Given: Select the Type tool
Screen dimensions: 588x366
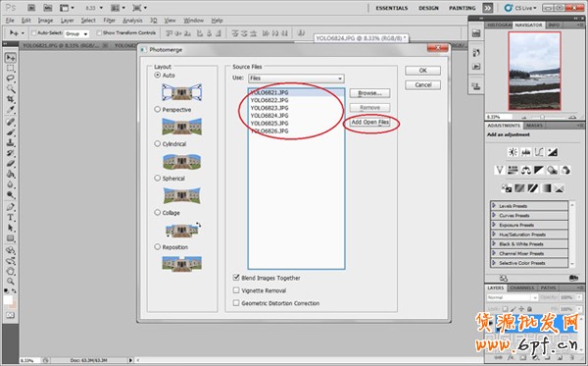Looking at the screenshot, I should [x=10, y=218].
